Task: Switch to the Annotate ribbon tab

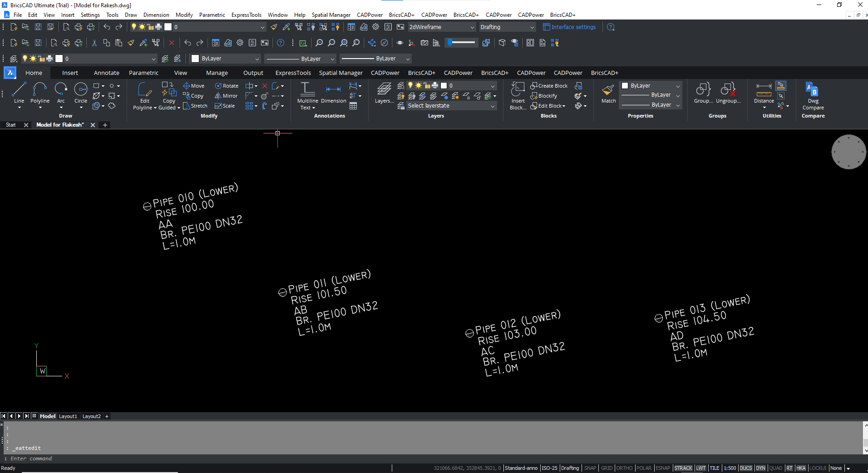Action: (x=106, y=73)
